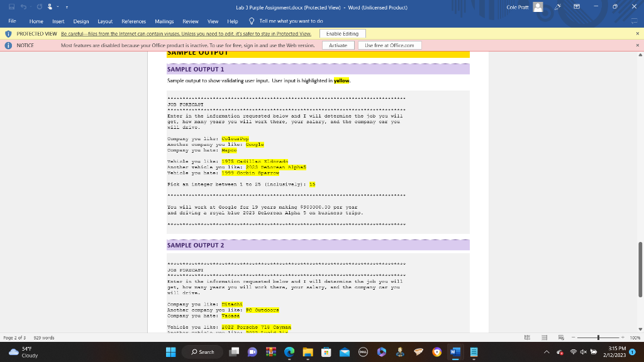644x362 pixels.
Task: Click the Enable Editing button
Action: click(x=342, y=34)
